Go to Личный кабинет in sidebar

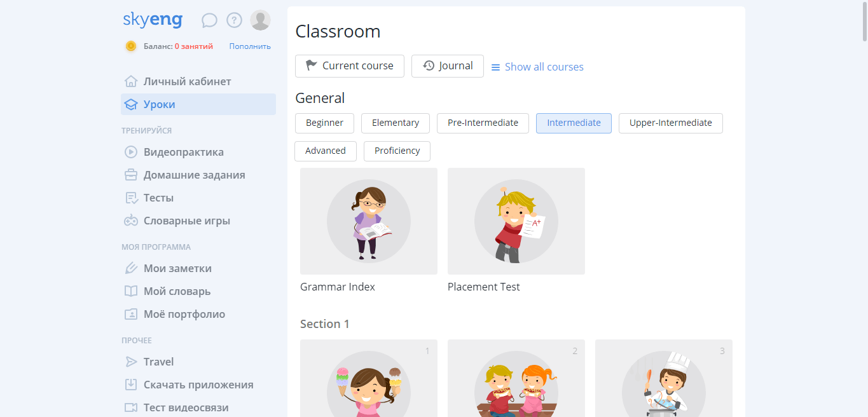pyautogui.click(x=187, y=81)
